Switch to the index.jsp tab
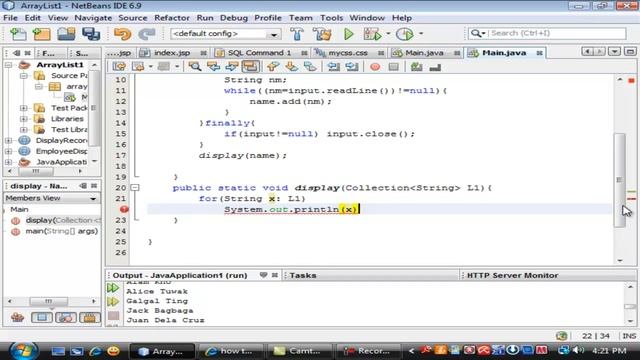The height and width of the screenshot is (360, 640). coord(172,53)
